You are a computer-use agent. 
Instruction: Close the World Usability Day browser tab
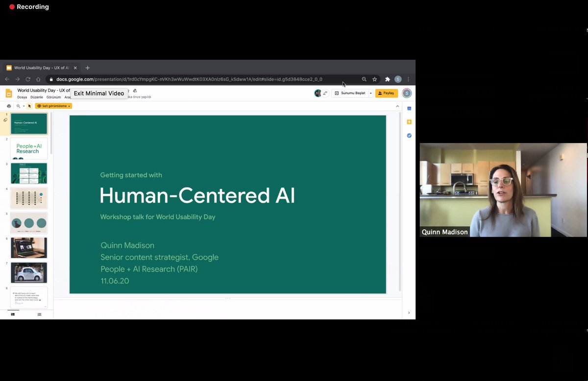(x=75, y=68)
